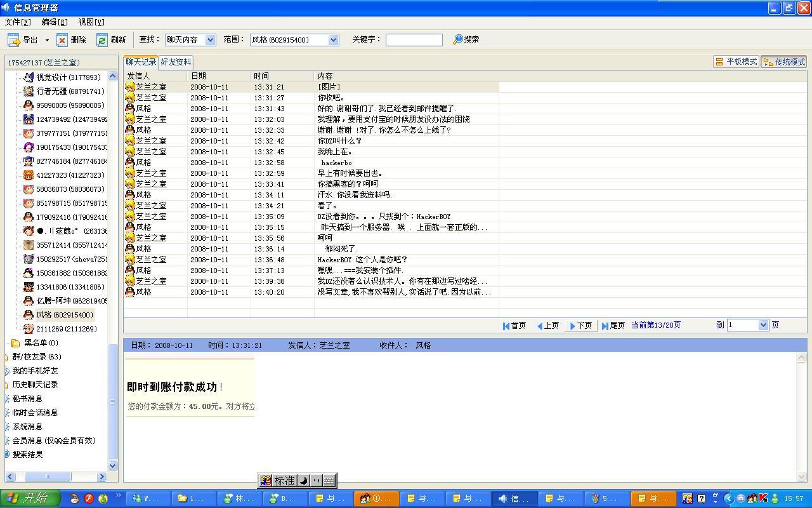812x508 pixels.
Task: Click avatar icon of 150292517 sheva contact
Action: coord(28,259)
